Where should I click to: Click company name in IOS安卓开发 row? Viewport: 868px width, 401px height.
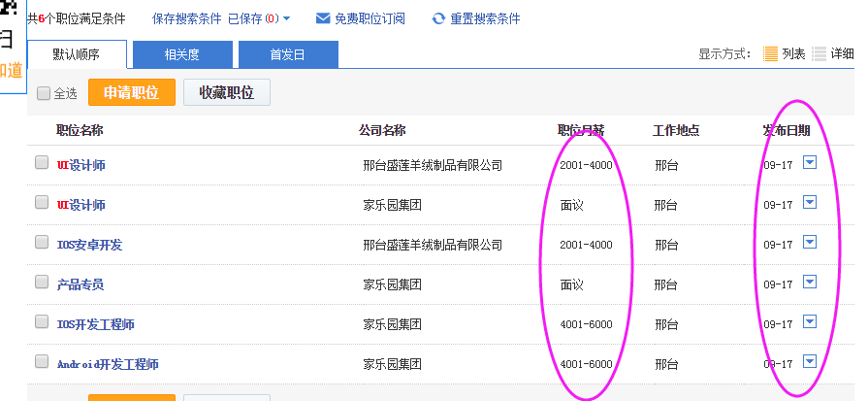tap(433, 245)
